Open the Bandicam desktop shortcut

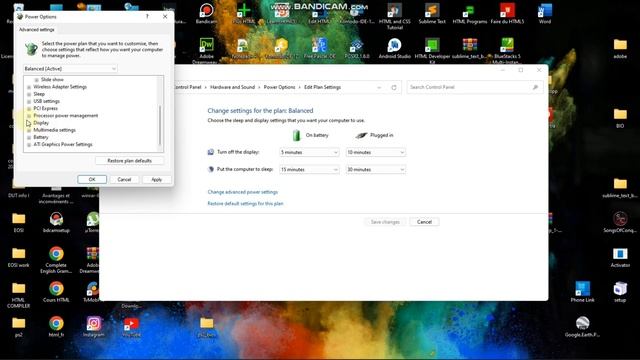[206, 12]
